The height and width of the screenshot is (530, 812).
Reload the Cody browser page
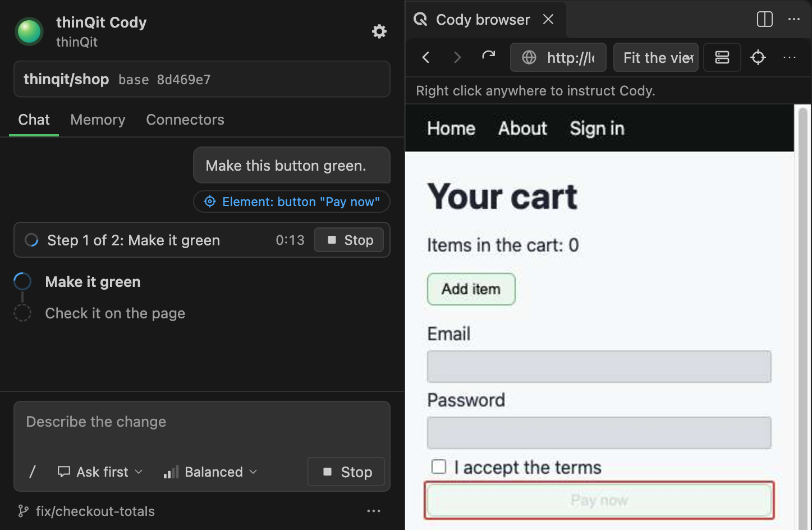[x=489, y=57]
